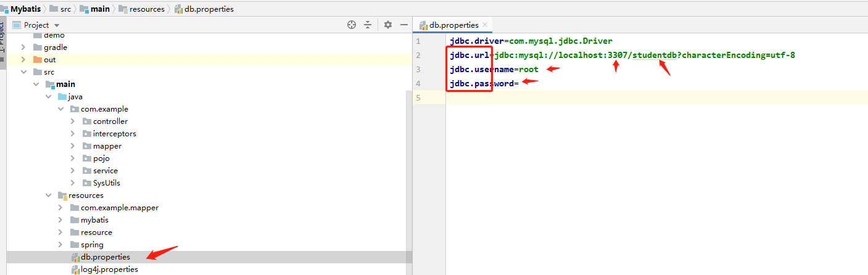Click on com.mysql.jdbc.Driver value text
The width and height of the screenshot is (868, 275).
pos(561,41)
